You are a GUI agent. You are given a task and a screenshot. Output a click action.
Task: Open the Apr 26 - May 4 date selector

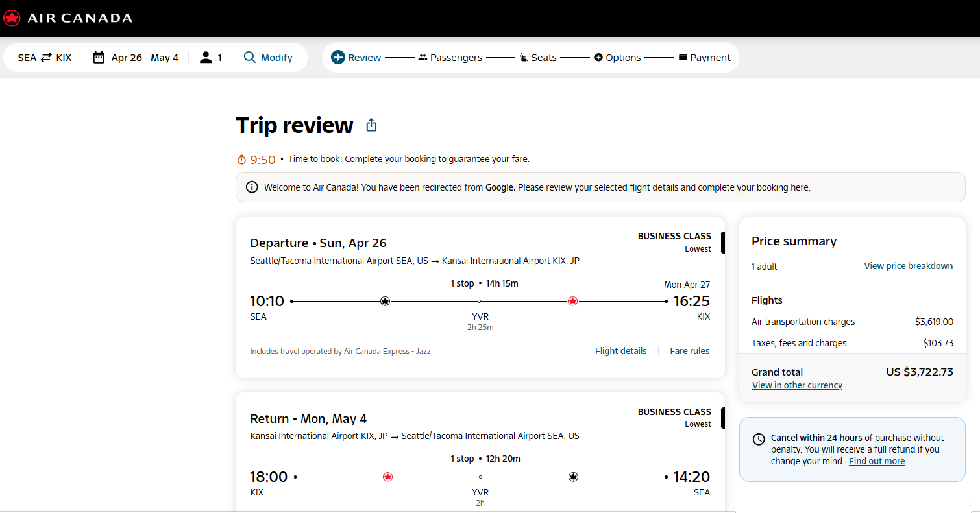click(x=144, y=57)
